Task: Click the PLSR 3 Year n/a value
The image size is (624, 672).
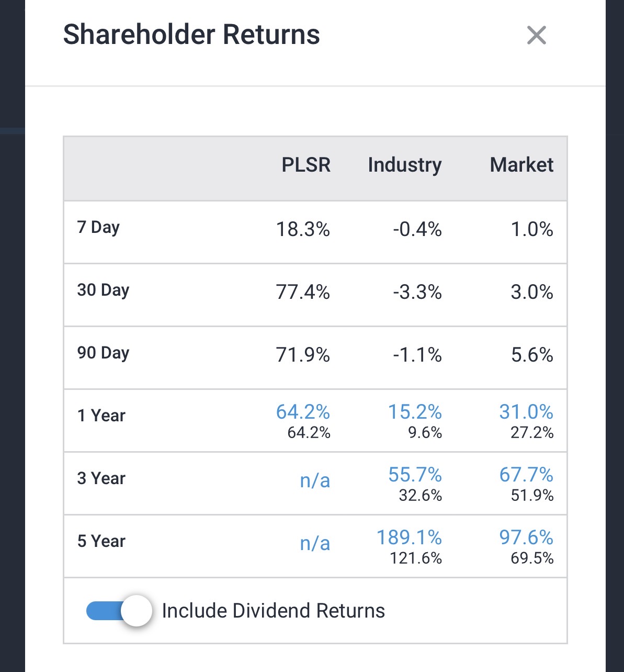Action: click(315, 480)
